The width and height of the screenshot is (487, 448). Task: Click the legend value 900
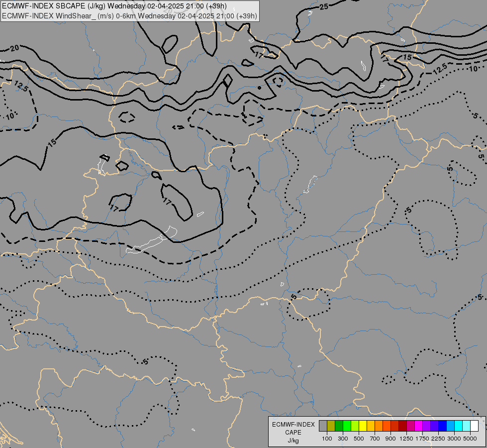[390, 439]
